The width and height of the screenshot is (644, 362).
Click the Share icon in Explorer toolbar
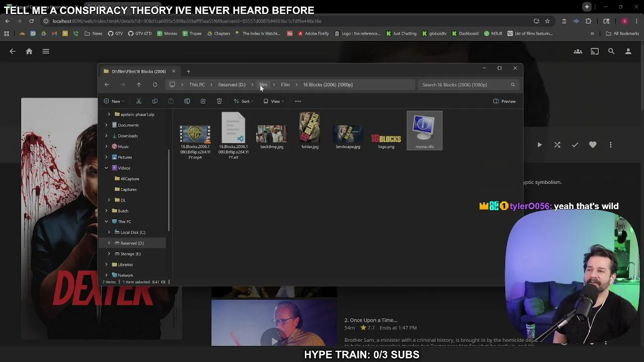coord(203,101)
